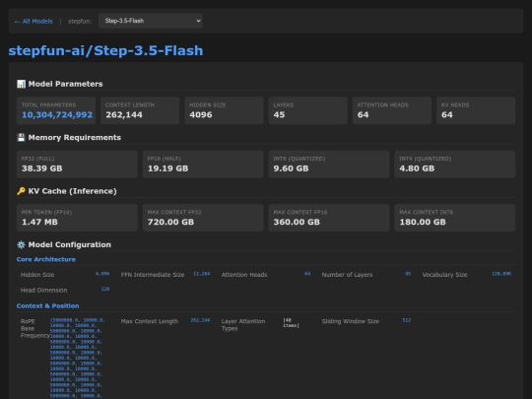Click the Head Dimension value 128
The image size is (532, 399).
point(105,289)
